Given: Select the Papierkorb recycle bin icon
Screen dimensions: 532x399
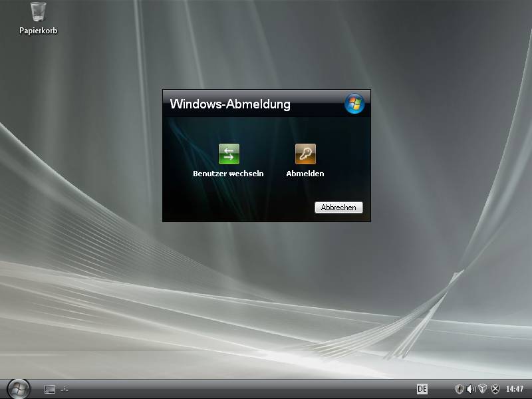Looking at the screenshot, I should 38,12.
